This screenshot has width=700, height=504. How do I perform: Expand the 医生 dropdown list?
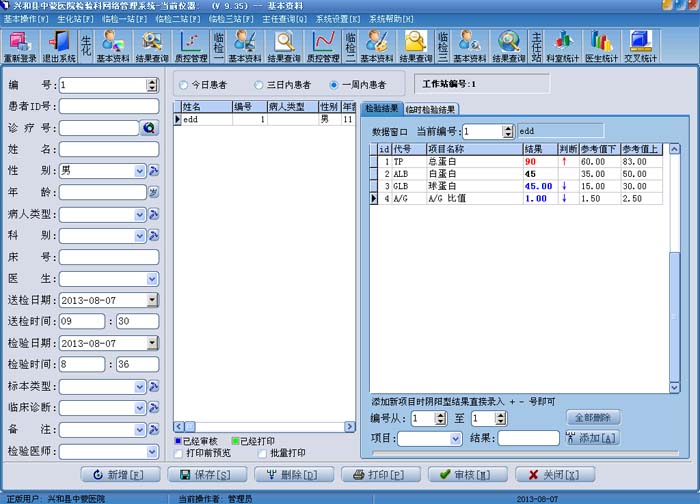(152, 279)
